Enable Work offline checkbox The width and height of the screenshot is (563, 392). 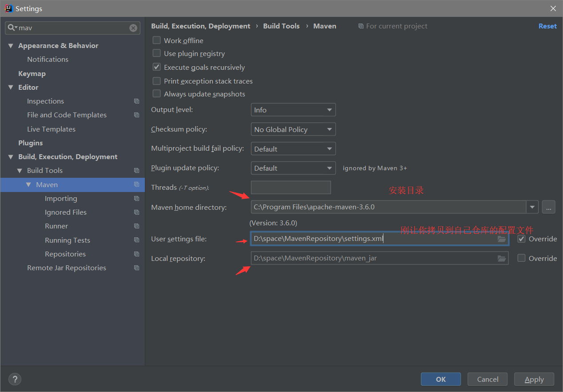coord(156,40)
